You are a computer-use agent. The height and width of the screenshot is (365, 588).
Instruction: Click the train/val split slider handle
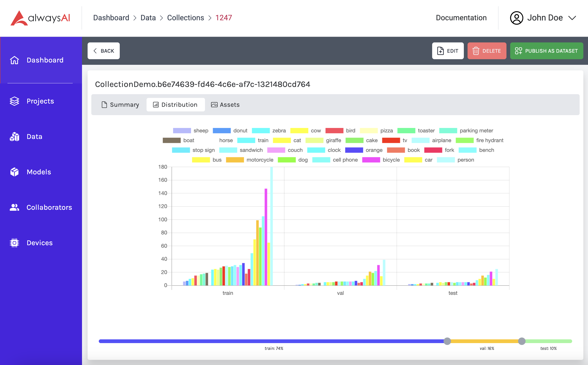point(447,341)
